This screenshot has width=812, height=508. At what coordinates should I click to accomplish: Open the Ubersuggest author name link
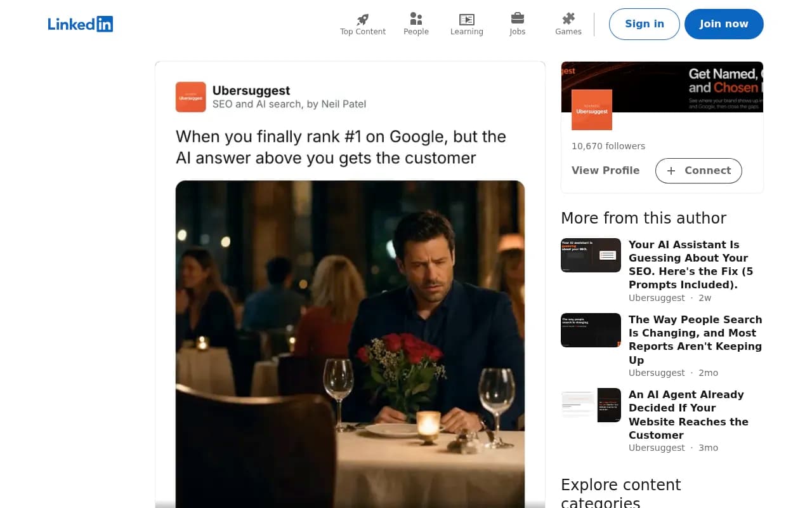(251, 90)
